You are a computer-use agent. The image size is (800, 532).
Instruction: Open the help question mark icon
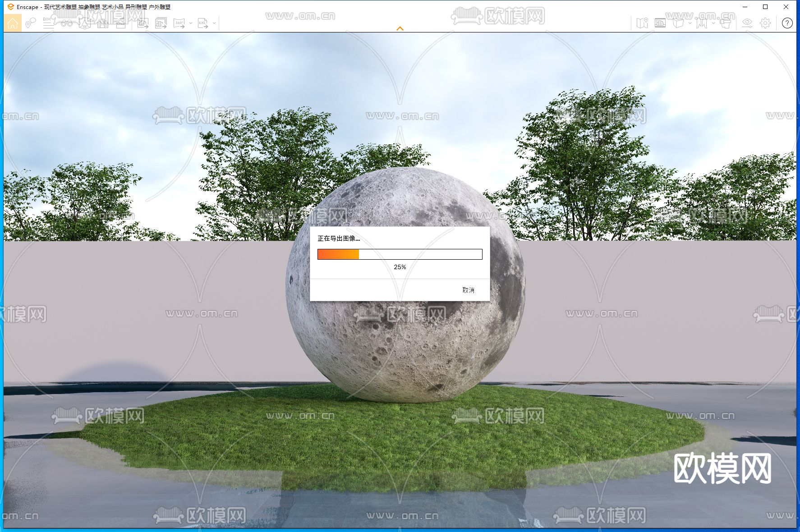787,23
